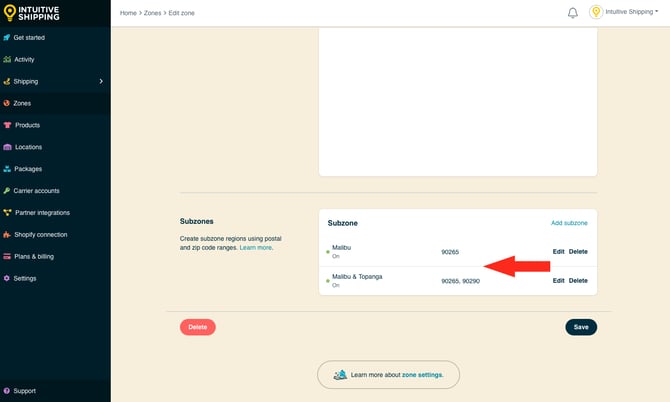Screen dimensions: 670x402
Task: Click the Settings gear icon
Action: click(x=7, y=278)
